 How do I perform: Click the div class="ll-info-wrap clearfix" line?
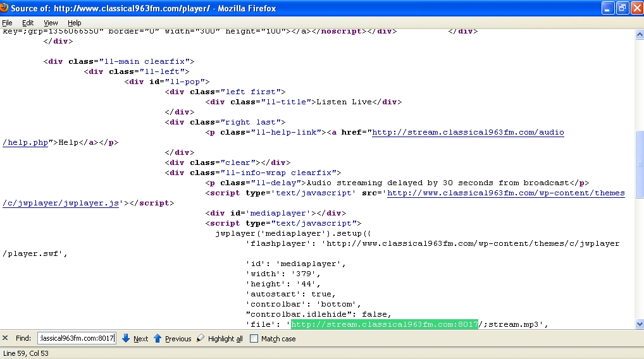pos(253,173)
